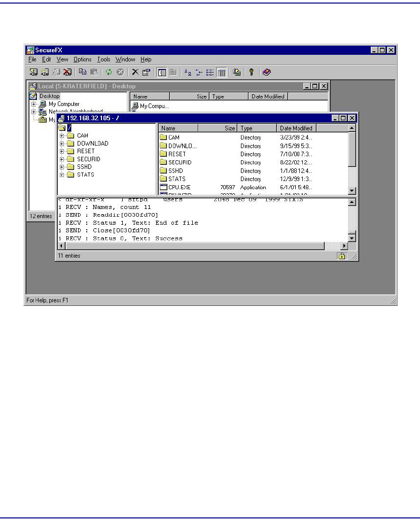Expand the DOWNLOAD folder in remote tree
The width and height of the screenshot is (420, 523).
point(62,144)
